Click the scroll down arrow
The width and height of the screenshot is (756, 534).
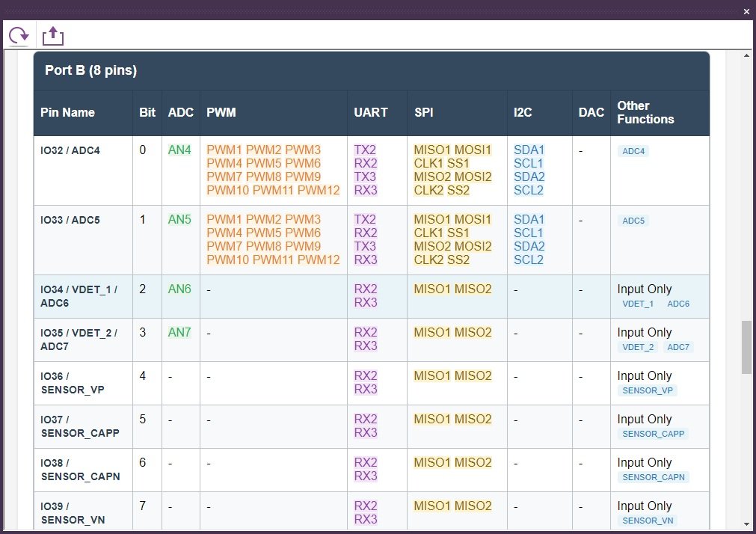pyautogui.click(x=746, y=524)
